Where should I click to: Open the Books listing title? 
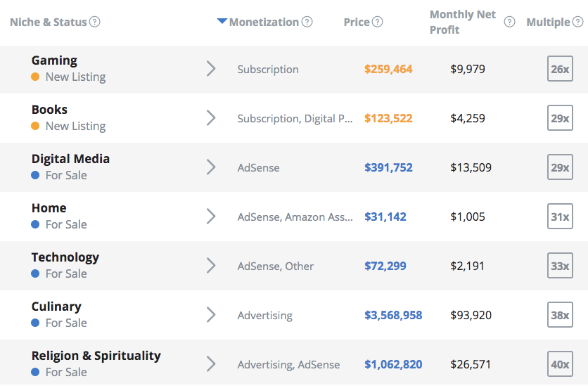coord(49,110)
